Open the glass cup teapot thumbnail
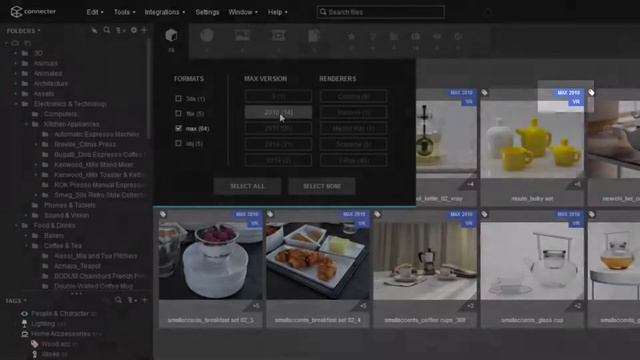640x360 pixels. coord(532,260)
